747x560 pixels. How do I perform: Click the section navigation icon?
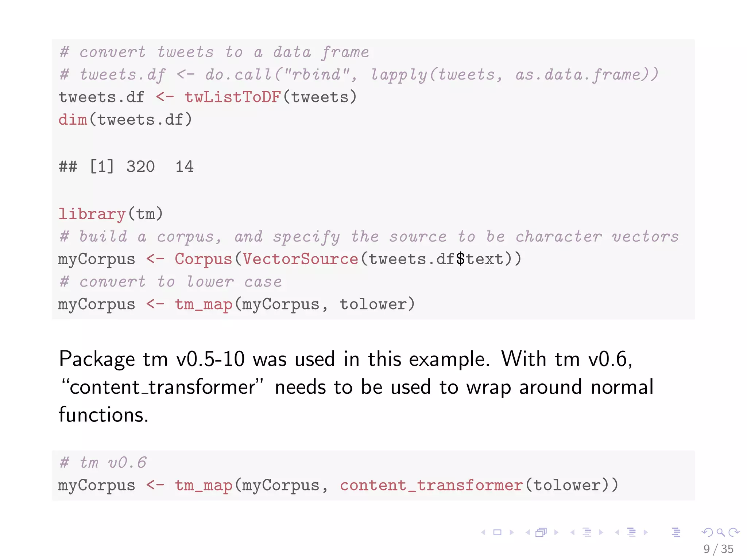tap(632, 532)
